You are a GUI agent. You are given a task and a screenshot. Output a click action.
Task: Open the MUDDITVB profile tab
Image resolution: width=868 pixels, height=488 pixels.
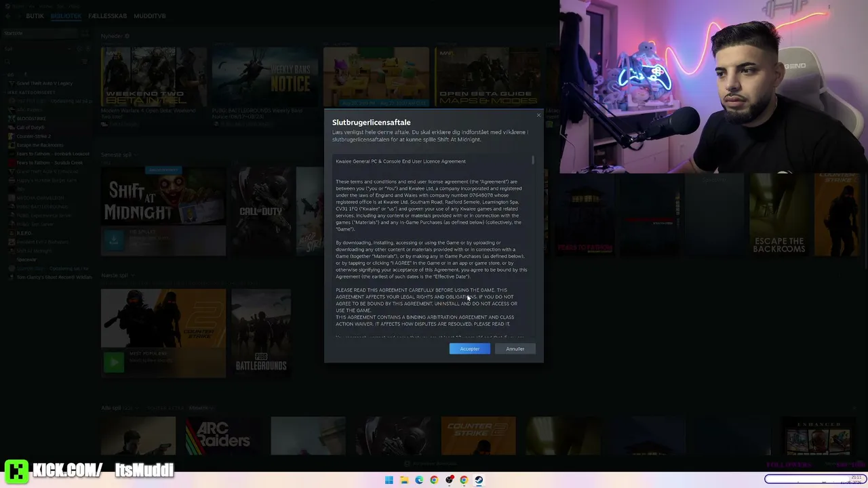(x=150, y=16)
